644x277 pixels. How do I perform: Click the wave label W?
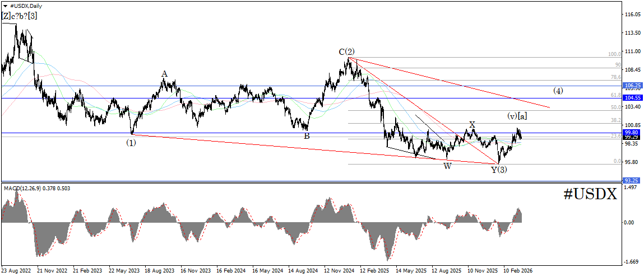point(448,167)
